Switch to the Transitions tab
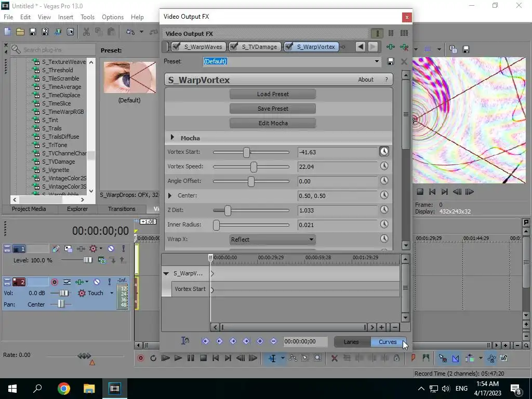Viewport: 532px width, 399px height. click(x=122, y=209)
